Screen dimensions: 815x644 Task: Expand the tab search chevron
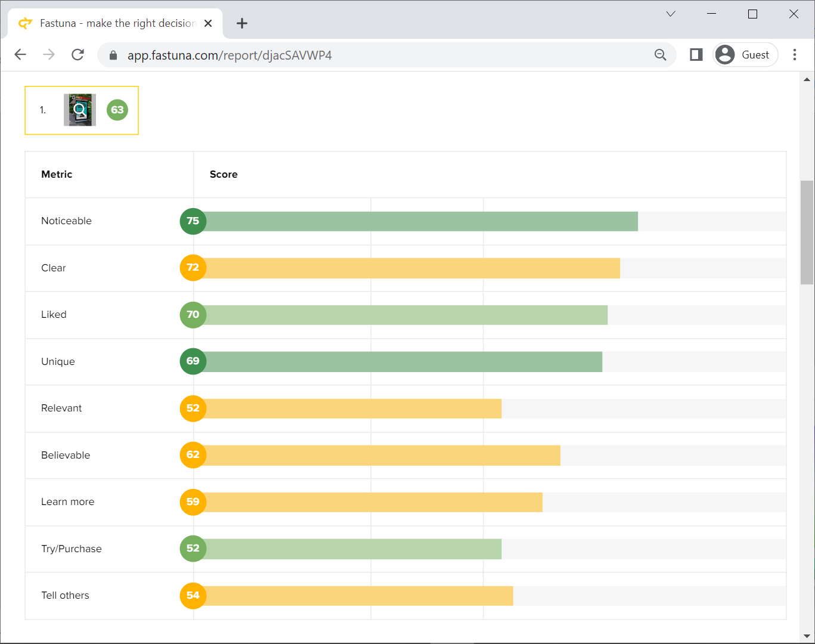[x=671, y=14]
